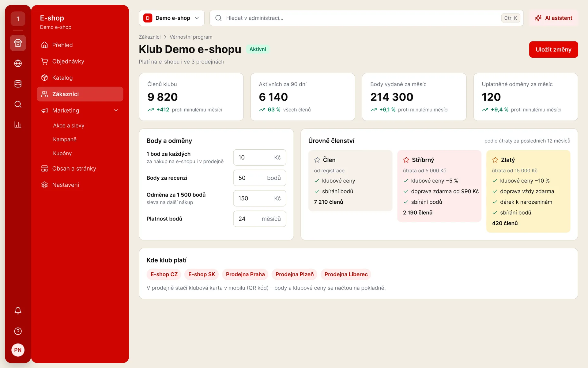Open Obsah a stránky menu item
The image size is (588, 368).
tap(80, 169)
